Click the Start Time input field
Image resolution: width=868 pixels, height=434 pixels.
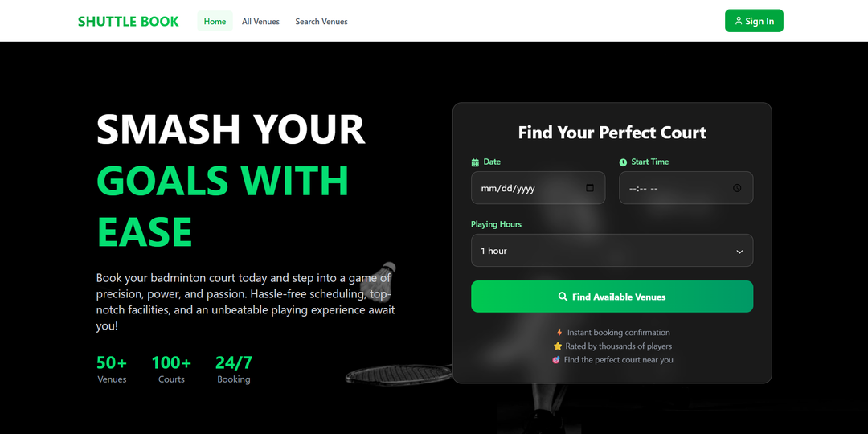pos(686,187)
